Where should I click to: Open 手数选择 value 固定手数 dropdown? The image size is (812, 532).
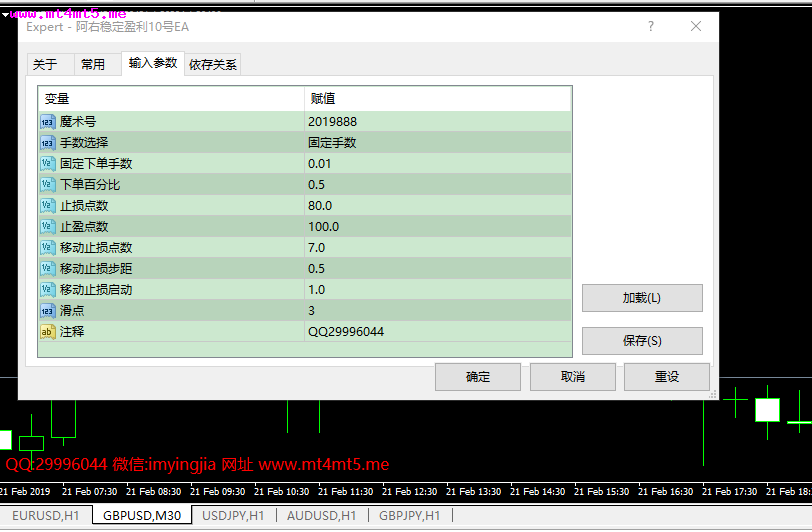coord(438,143)
